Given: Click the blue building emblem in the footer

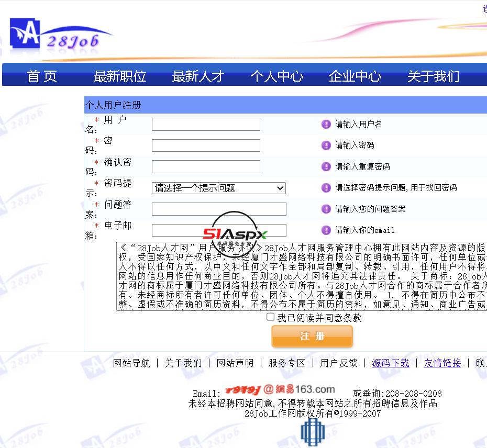Looking at the screenshot, I should [313, 432].
